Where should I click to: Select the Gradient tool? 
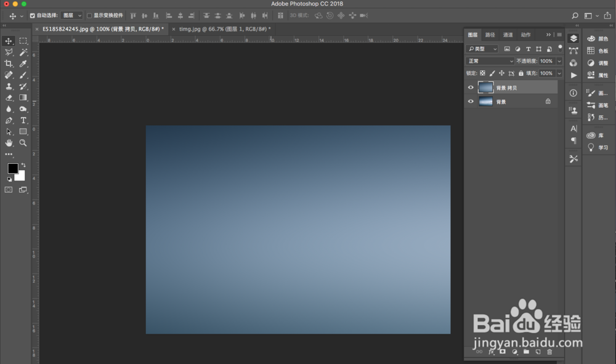point(23,98)
